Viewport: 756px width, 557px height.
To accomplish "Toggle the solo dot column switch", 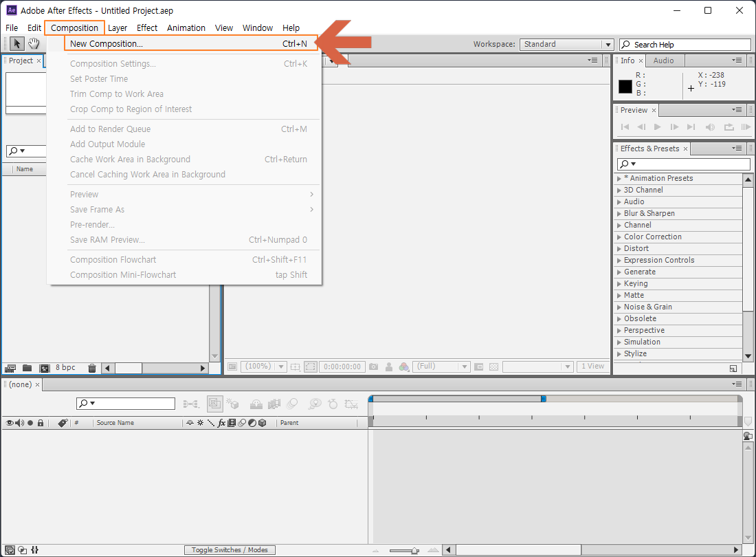I will pos(30,423).
